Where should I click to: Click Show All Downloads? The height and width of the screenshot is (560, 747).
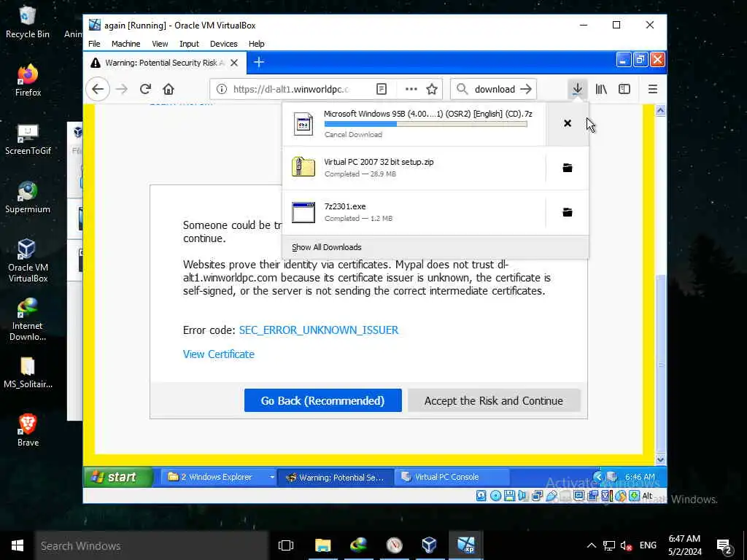[x=326, y=247]
